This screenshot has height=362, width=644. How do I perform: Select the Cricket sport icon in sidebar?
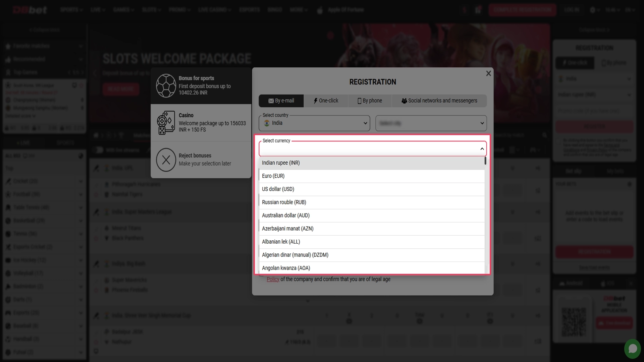pyautogui.click(x=9, y=181)
